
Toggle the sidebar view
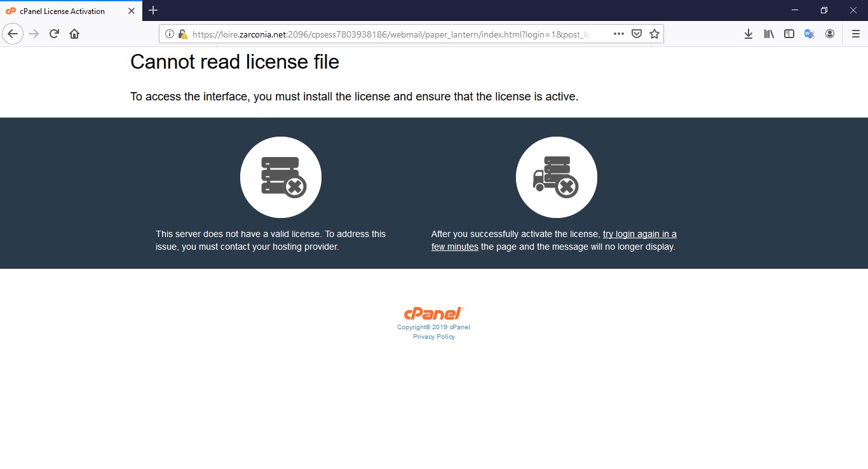[x=789, y=34]
